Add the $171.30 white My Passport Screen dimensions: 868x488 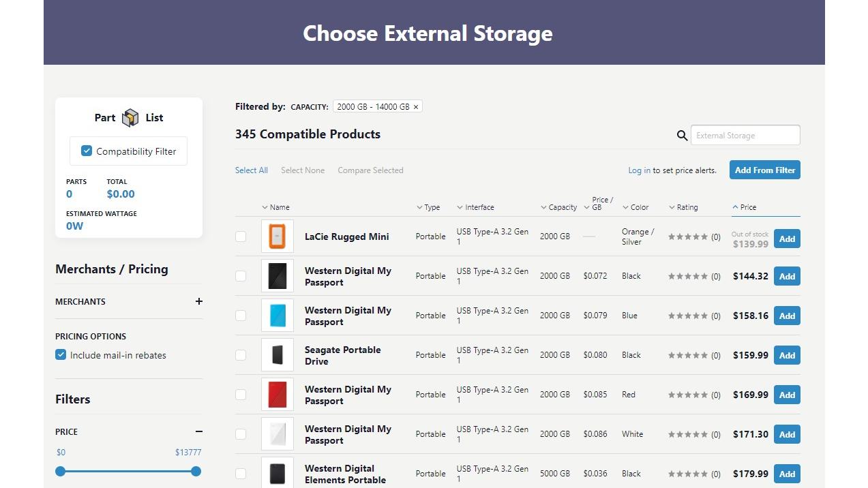(787, 435)
